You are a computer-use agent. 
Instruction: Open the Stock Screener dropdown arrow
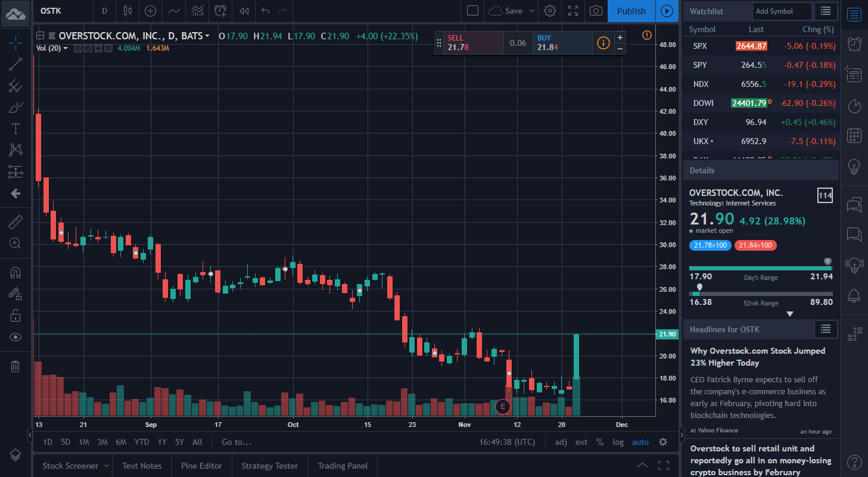pyautogui.click(x=107, y=466)
